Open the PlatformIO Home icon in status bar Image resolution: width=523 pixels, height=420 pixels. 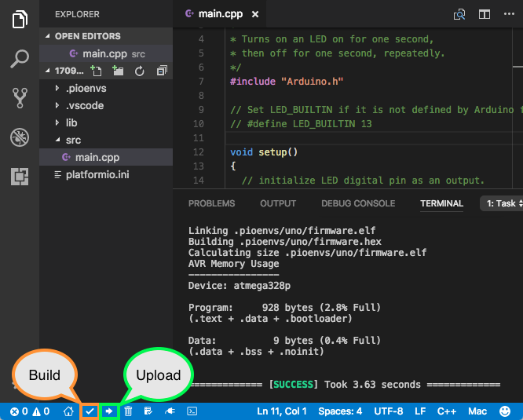[69, 411]
